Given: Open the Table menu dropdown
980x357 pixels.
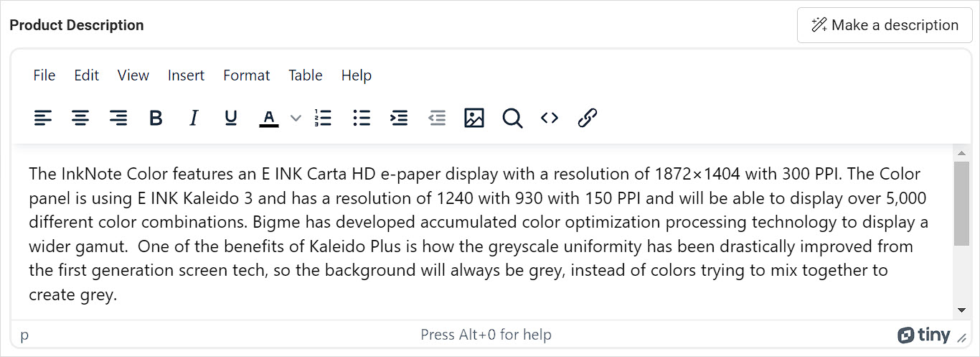Looking at the screenshot, I should click(x=306, y=75).
